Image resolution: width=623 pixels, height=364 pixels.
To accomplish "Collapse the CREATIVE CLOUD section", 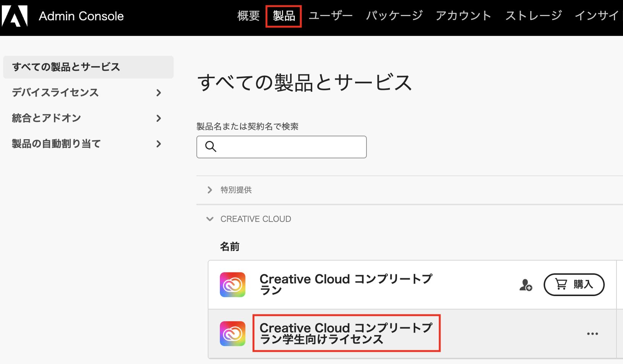I will (210, 219).
